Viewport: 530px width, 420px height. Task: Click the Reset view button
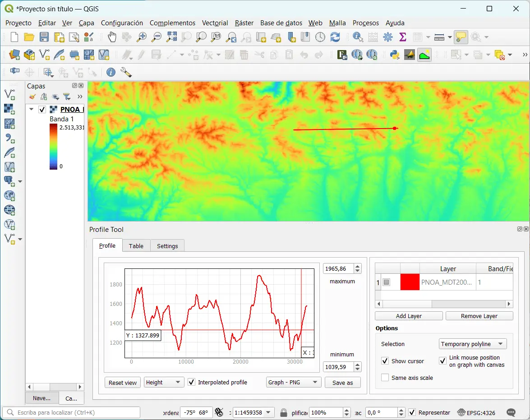122,383
